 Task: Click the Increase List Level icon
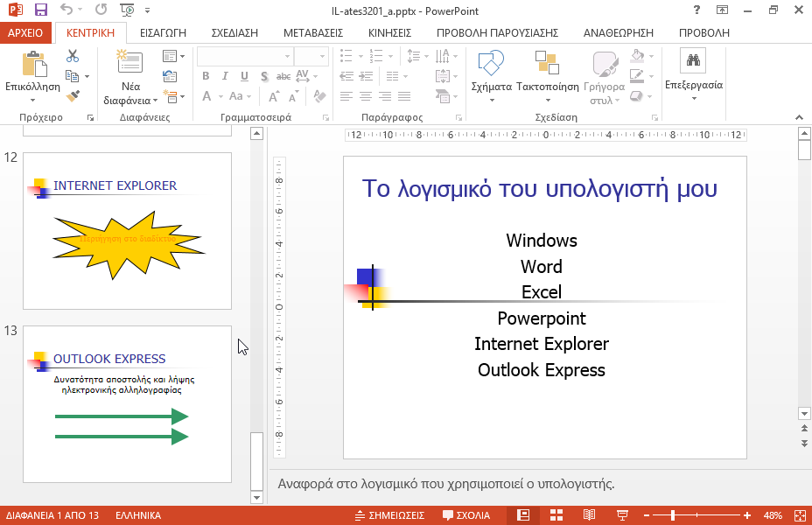point(366,76)
